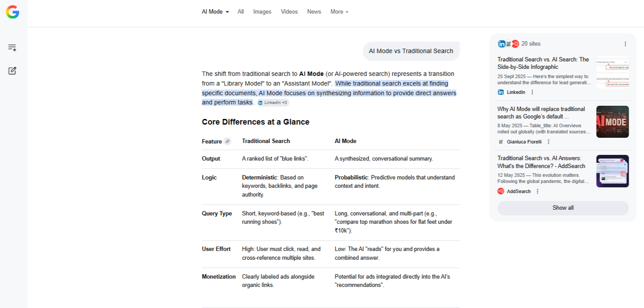Viewport: 644px width, 308px height.
Task: Start a new chat with edit icon
Action: pyautogui.click(x=12, y=71)
